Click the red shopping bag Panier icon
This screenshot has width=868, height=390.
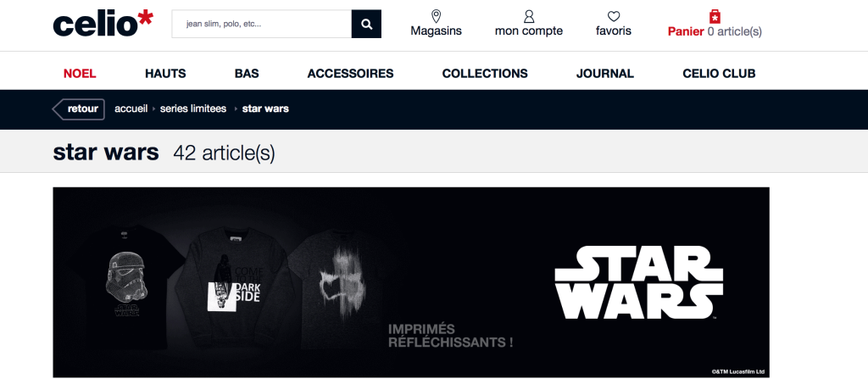tap(715, 16)
